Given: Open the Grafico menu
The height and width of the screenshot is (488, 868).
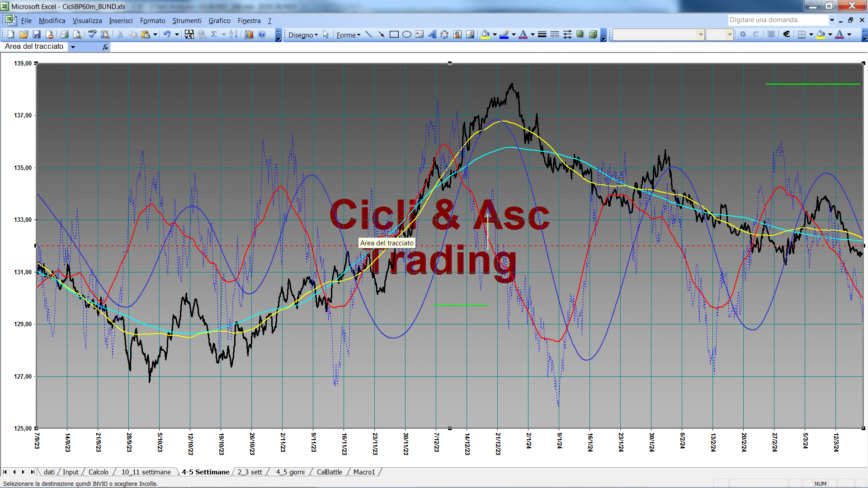Looking at the screenshot, I should (219, 21).
